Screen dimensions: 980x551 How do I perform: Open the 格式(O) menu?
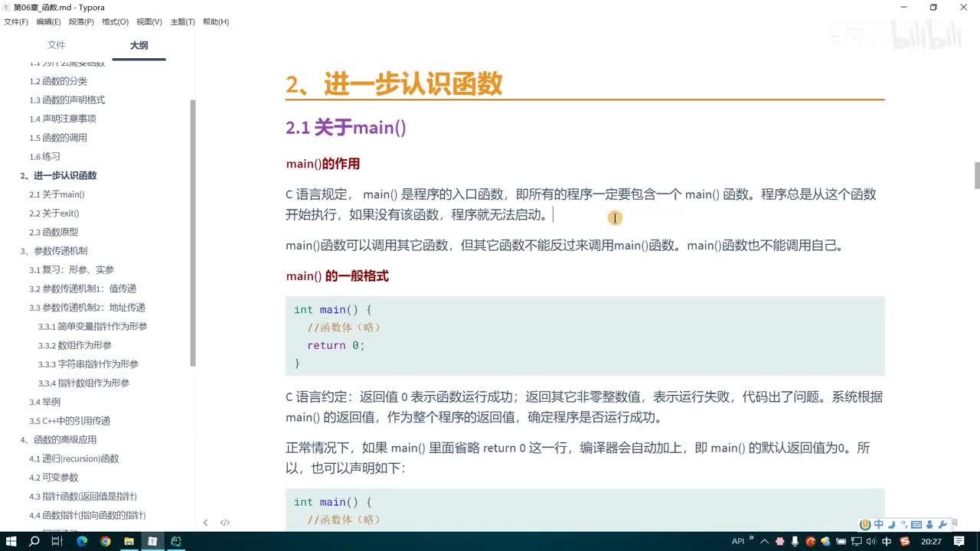pos(115,21)
